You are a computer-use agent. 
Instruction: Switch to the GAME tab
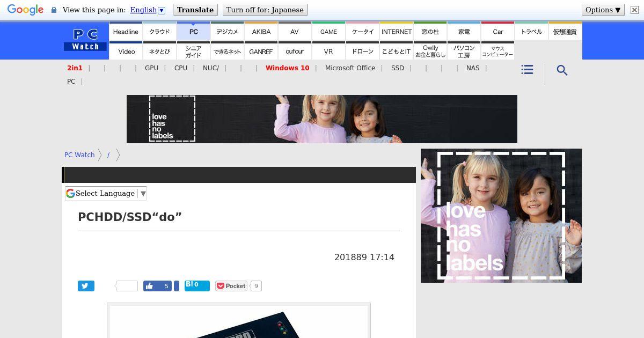328,32
